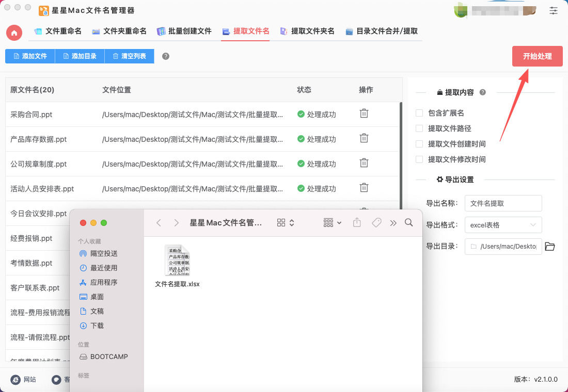
Task: Delete the 采购合同.ppt row with trash icon
Action: click(x=364, y=113)
